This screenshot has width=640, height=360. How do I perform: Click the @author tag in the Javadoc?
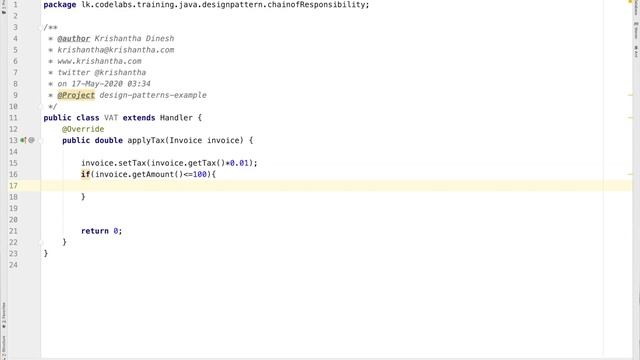(73, 38)
